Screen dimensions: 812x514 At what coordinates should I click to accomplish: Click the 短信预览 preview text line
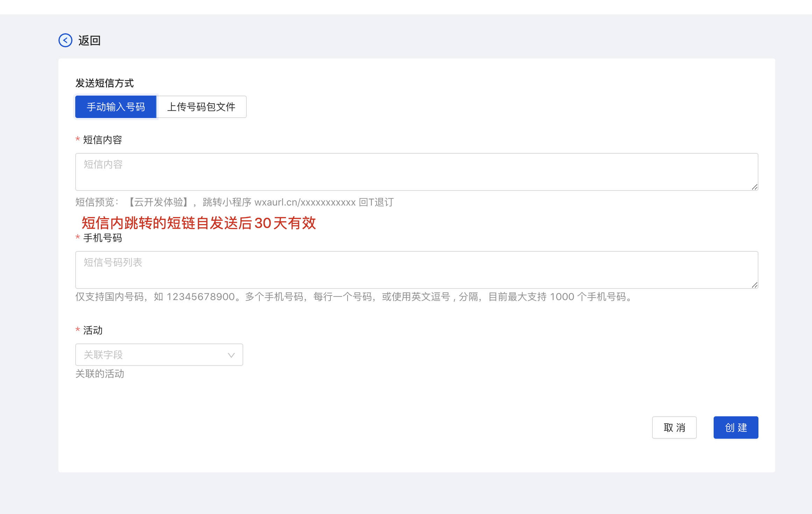(234, 202)
